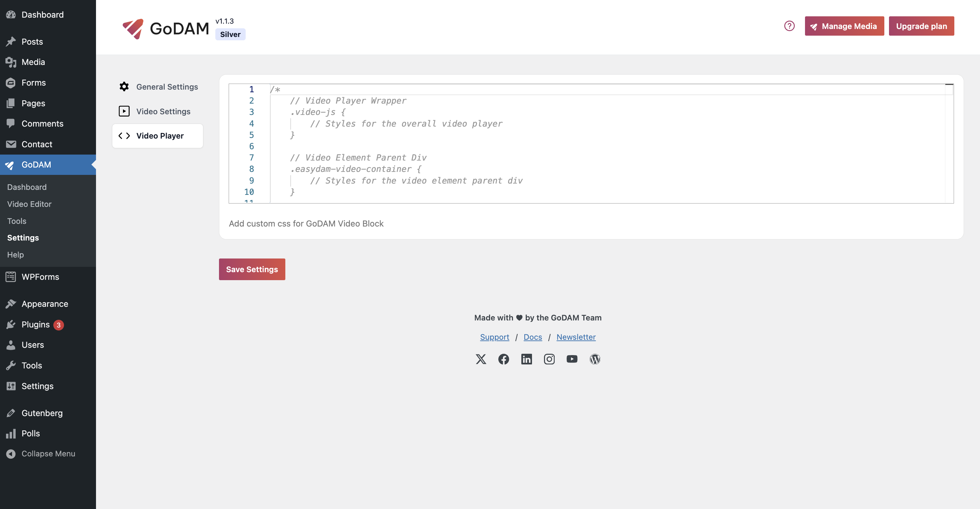
Task: Open the Facebook social icon
Action: click(x=504, y=359)
